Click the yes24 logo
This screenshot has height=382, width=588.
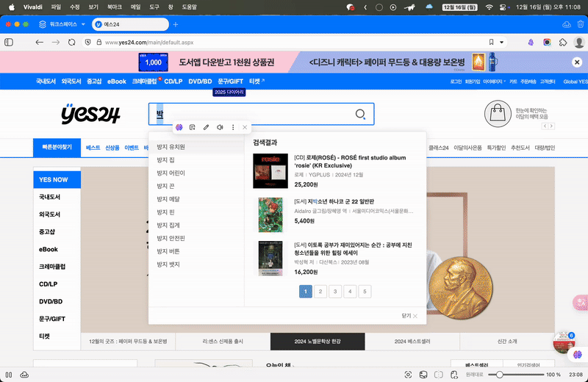(x=90, y=114)
